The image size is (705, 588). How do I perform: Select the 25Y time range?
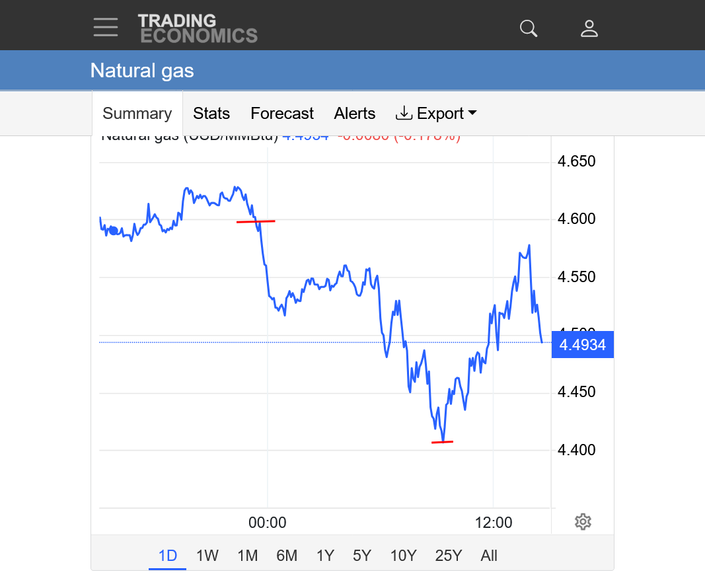(x=448, y=556)
